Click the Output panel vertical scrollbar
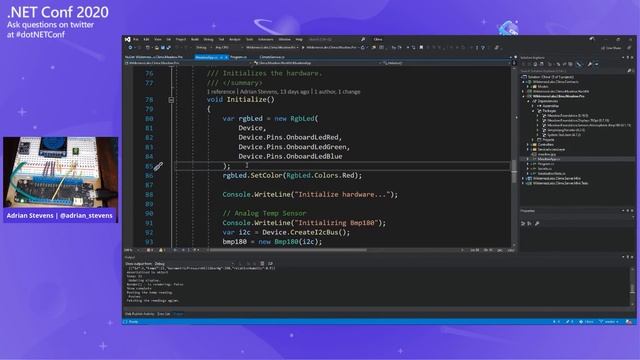This screenshot has width=640, height=360. click(633, 286)
